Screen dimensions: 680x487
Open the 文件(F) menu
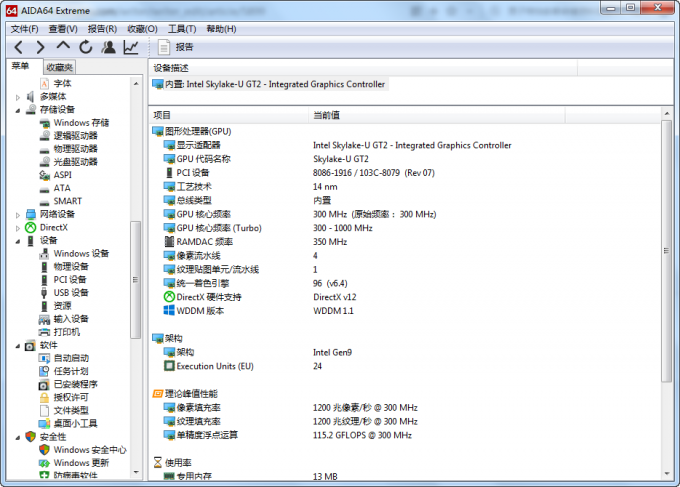click(25, 29)
